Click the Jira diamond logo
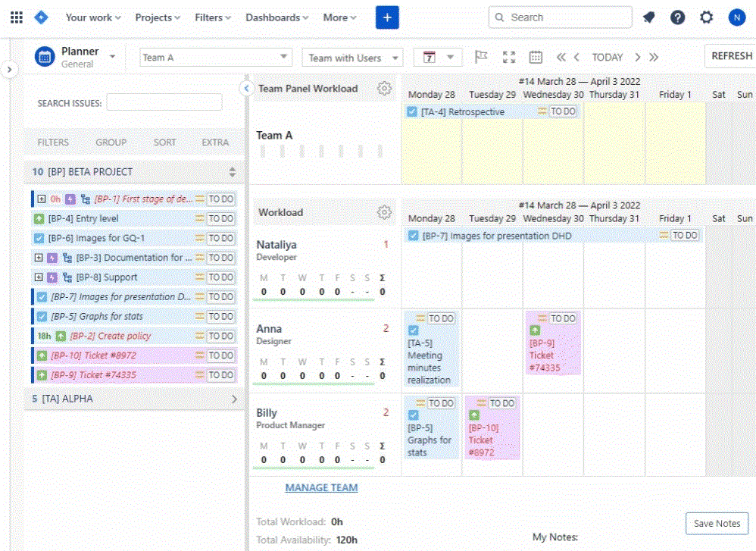This screenshot has width=756, height=551. pos(42,17)
